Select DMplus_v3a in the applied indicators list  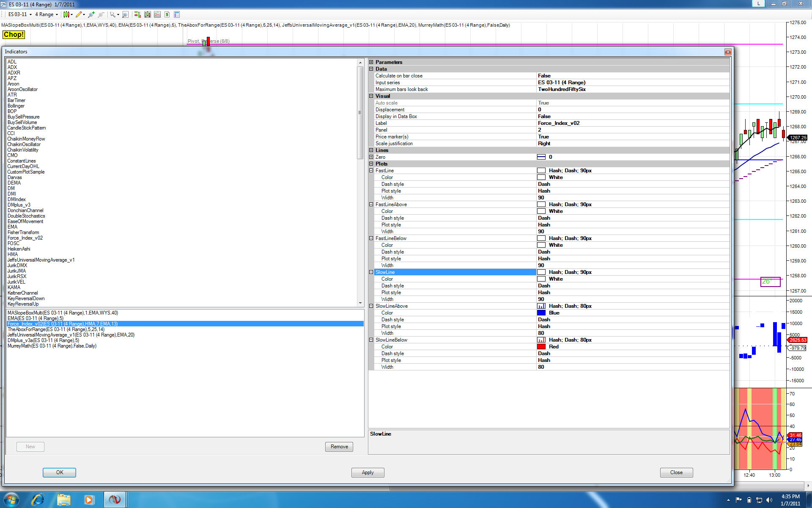pyautogui.click(x=185, y=340)
